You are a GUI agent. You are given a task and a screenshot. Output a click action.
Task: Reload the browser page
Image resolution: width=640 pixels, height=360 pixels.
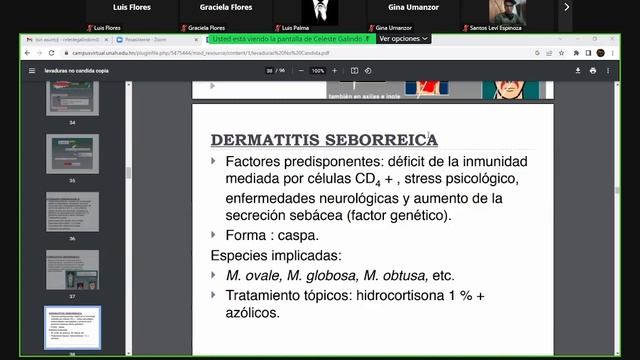point(51,53)
